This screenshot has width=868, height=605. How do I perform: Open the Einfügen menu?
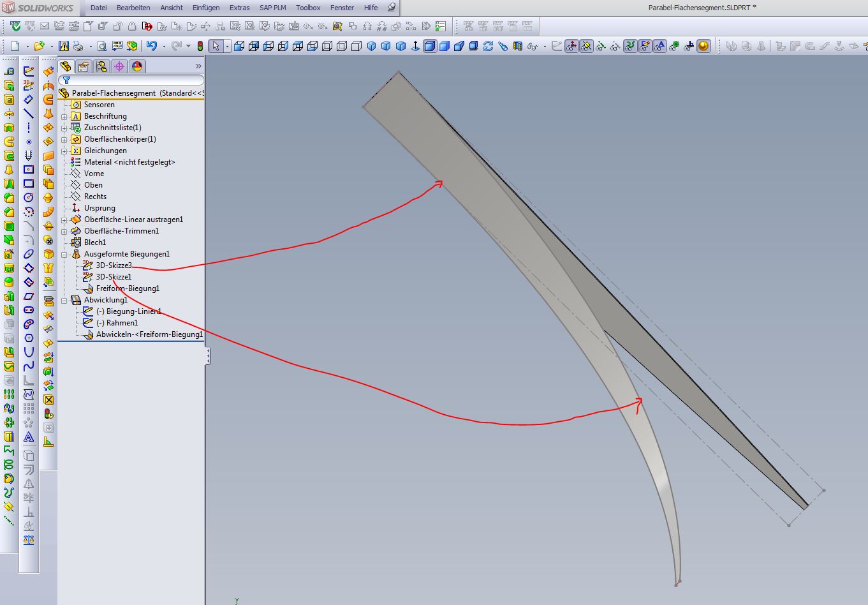click(206, 8)
